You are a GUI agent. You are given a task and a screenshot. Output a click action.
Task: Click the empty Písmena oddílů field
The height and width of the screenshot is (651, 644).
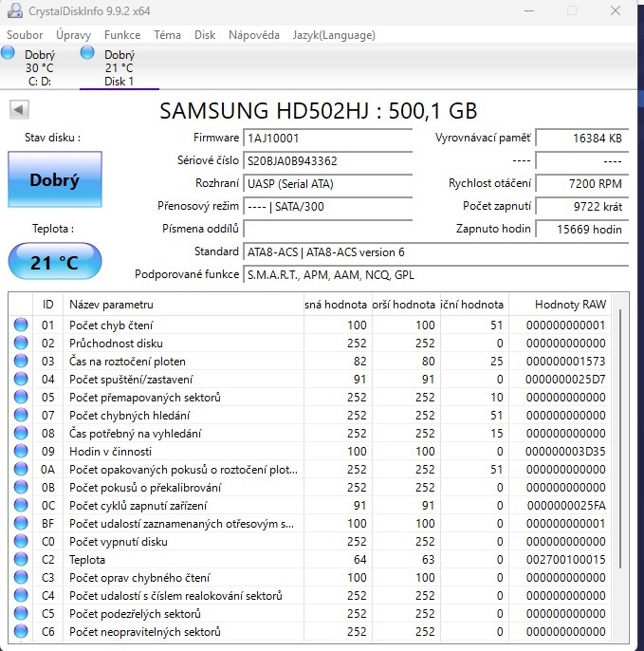click(328, 229)
